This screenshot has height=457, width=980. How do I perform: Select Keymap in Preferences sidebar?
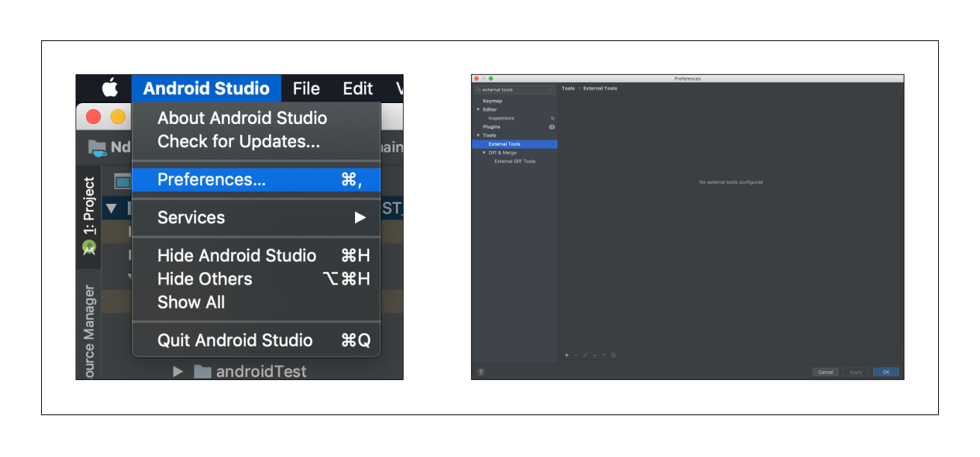click(x=493, y=101)
